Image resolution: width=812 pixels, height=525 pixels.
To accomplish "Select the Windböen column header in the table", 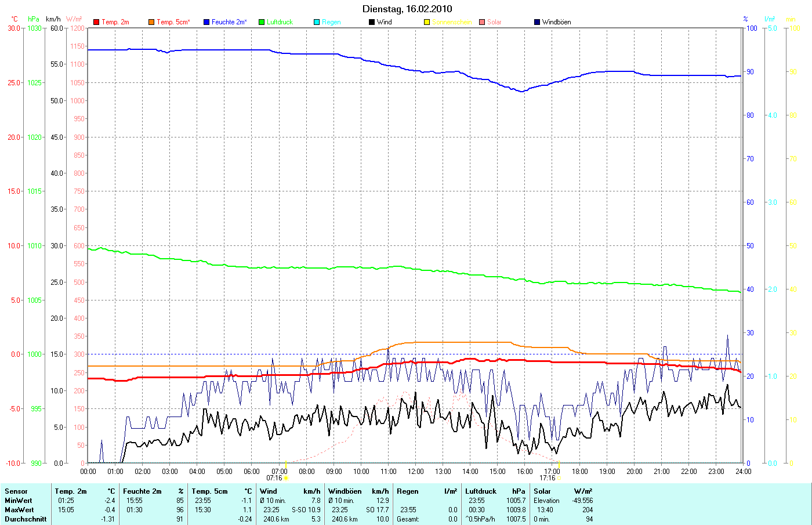I will [345, 491].
